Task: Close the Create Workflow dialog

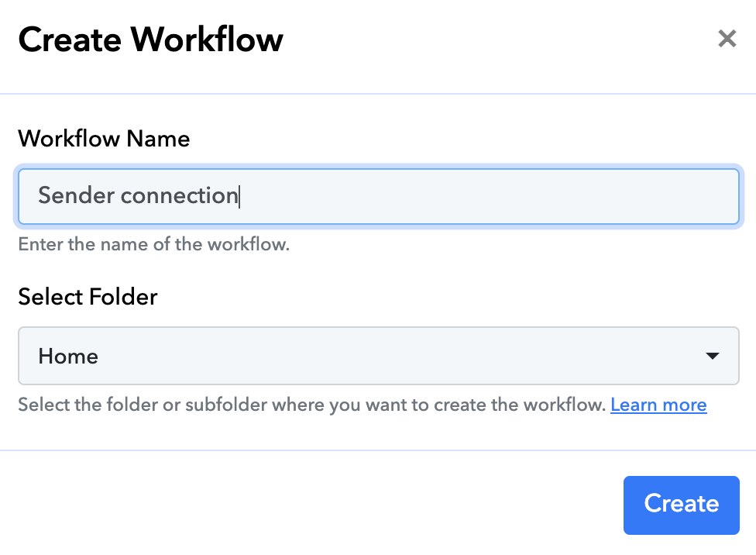Action: 727,39
